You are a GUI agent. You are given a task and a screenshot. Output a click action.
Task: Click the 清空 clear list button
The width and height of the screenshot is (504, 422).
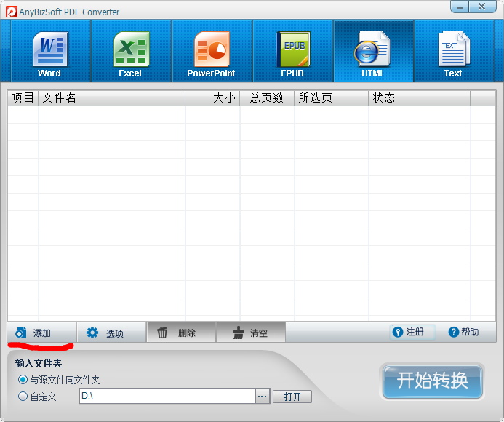(252, 333)
